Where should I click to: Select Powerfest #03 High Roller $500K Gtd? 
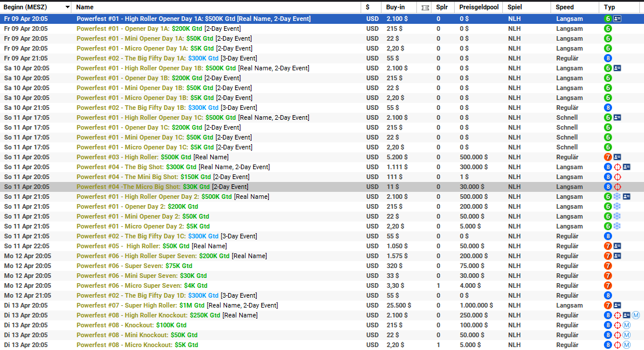coord(322,157)
